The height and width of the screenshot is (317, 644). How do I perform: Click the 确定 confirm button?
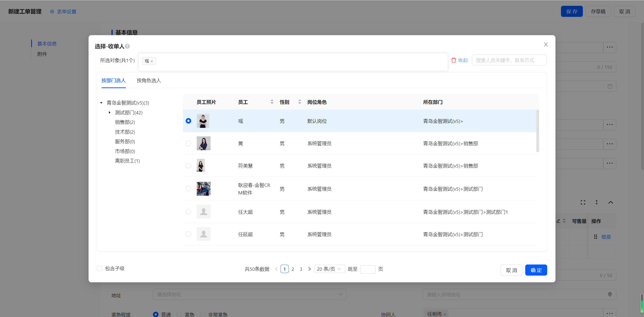pyautogui.click(x=536, y=270)
